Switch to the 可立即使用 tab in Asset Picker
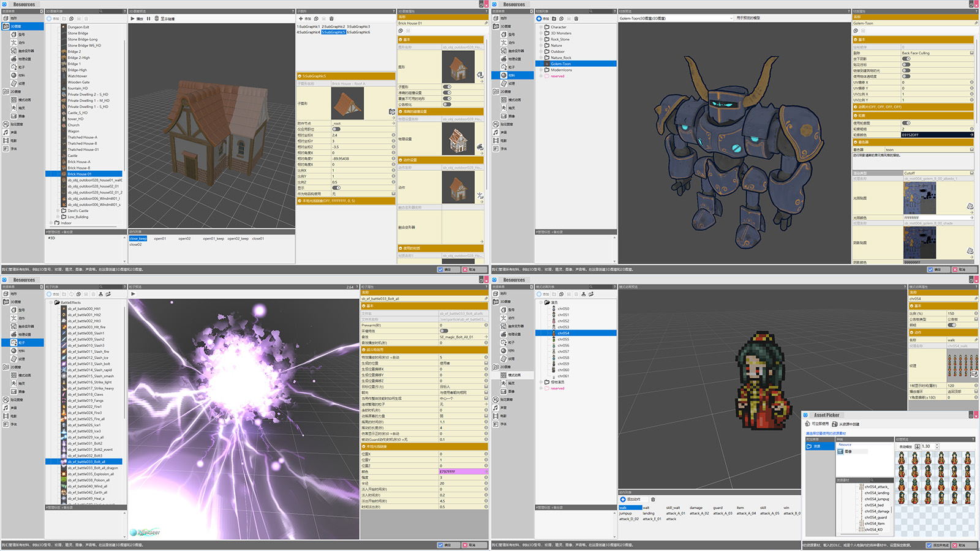 817,424
